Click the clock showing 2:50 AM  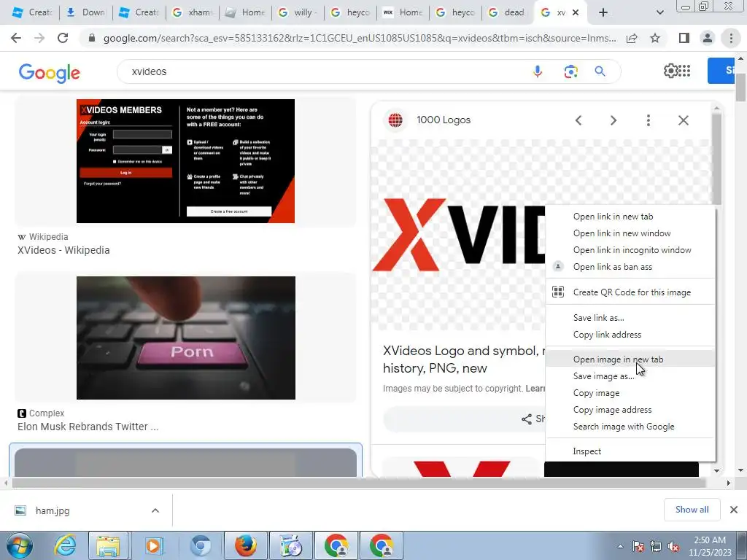[709, 540]
